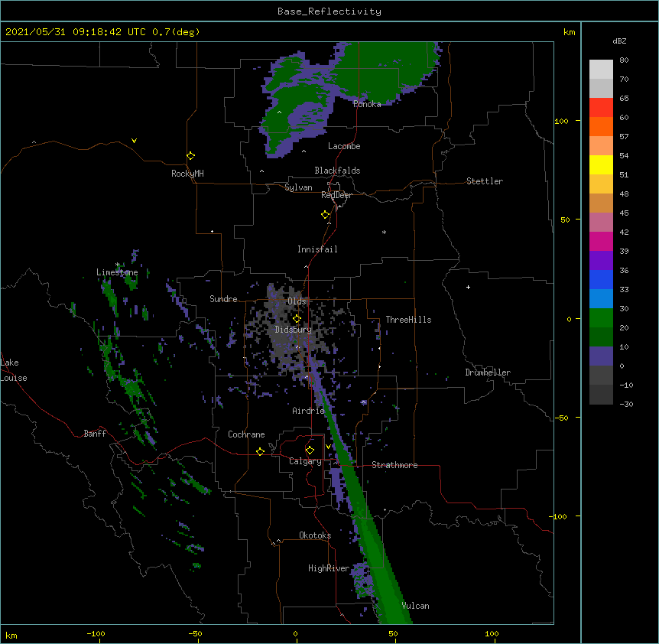Viewport: 659px width, 644px height.
Task: Click the Banff label
Action: coord(95,434)
